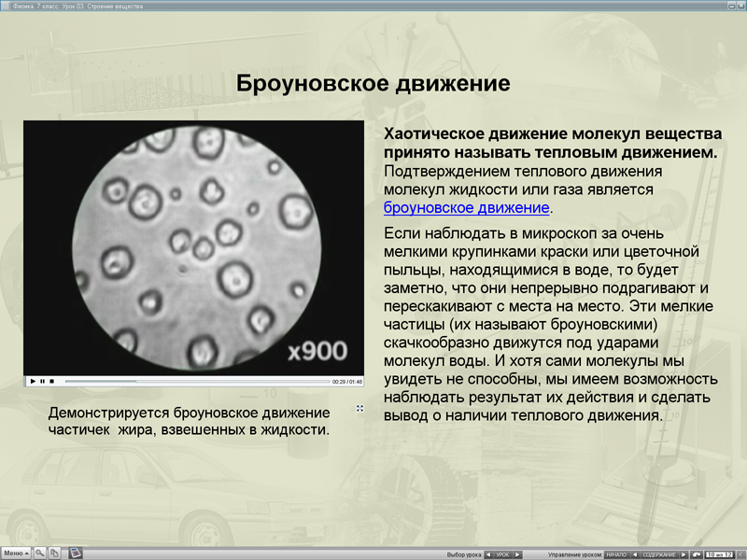Click the return back arrow icon
The image size is (747, 560).
pos(697,554)
